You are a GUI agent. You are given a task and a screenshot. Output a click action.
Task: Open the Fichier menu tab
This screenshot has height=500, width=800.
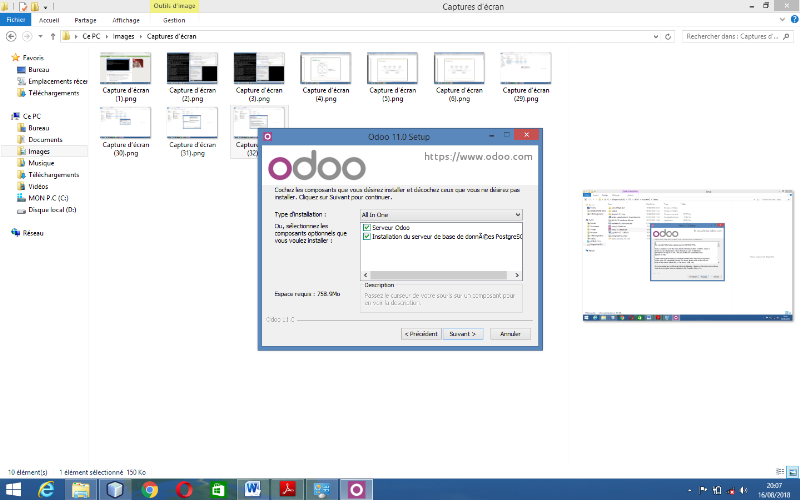pos(15,20)
